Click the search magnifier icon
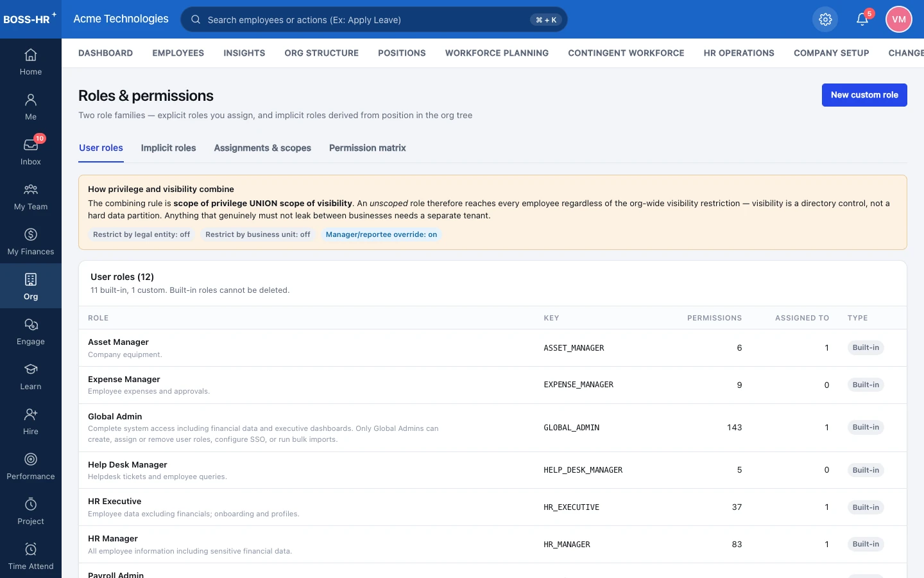The height and width of the screenshot is (578, 924). tap(196, 19)
